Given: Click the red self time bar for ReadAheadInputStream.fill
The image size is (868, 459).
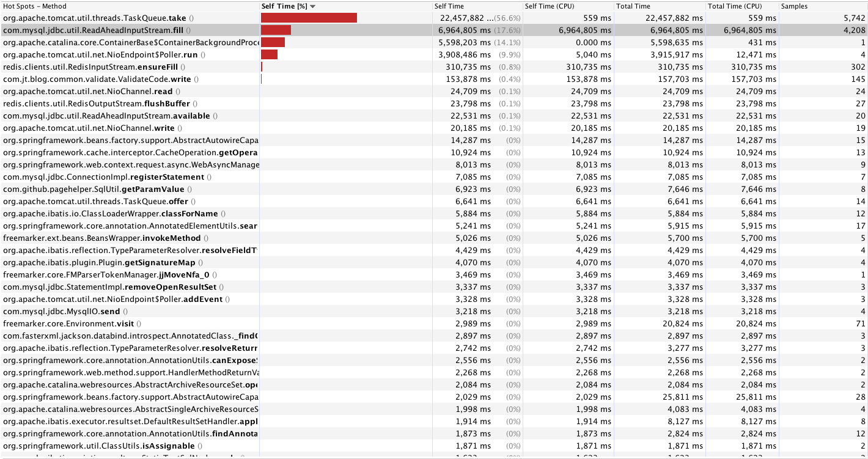Looking at the screenshot, I should coord(276,31).
